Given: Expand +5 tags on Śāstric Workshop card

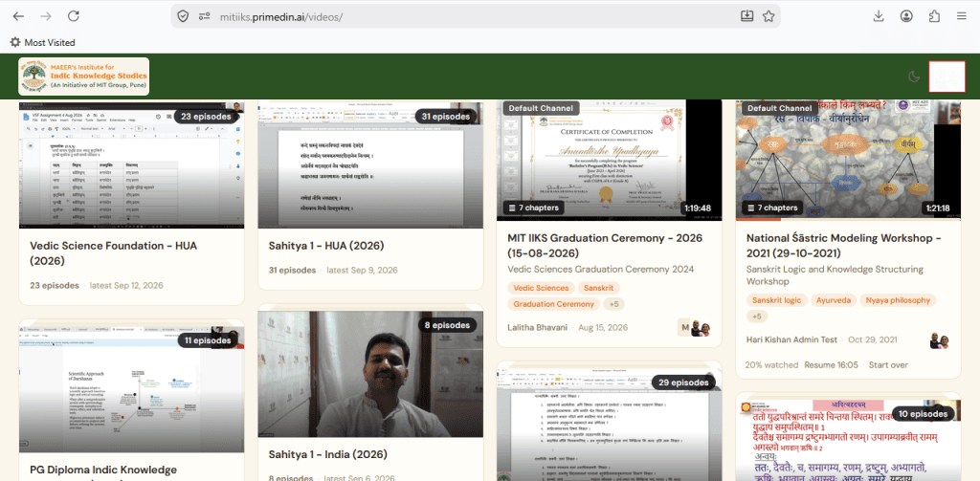Looking at the screenshot, I should tap(757, 317).
